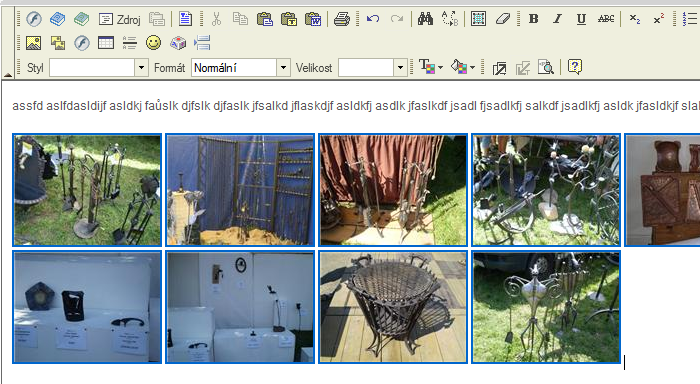Click the blue book icon
The height and width of the screenshot is (384, 700).
(x=58, y=19)
